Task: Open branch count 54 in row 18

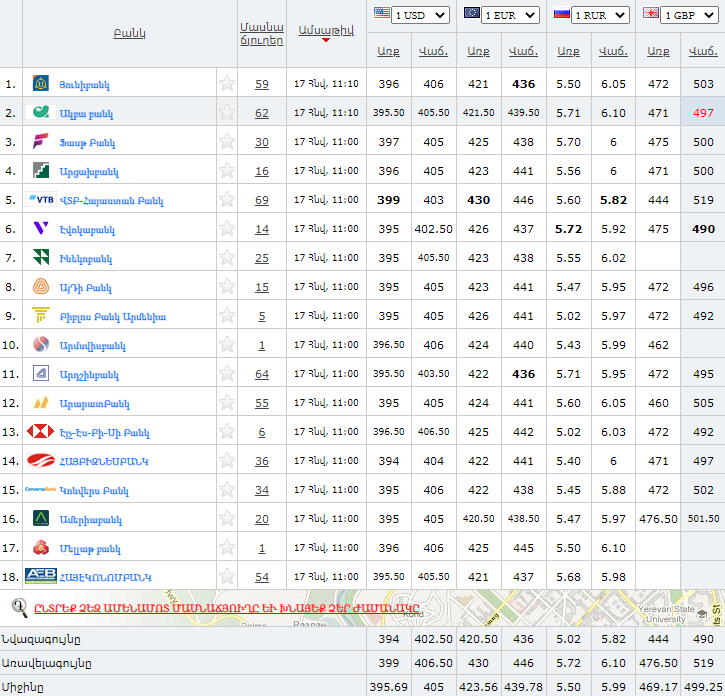Action: click(x=262, y=577)
